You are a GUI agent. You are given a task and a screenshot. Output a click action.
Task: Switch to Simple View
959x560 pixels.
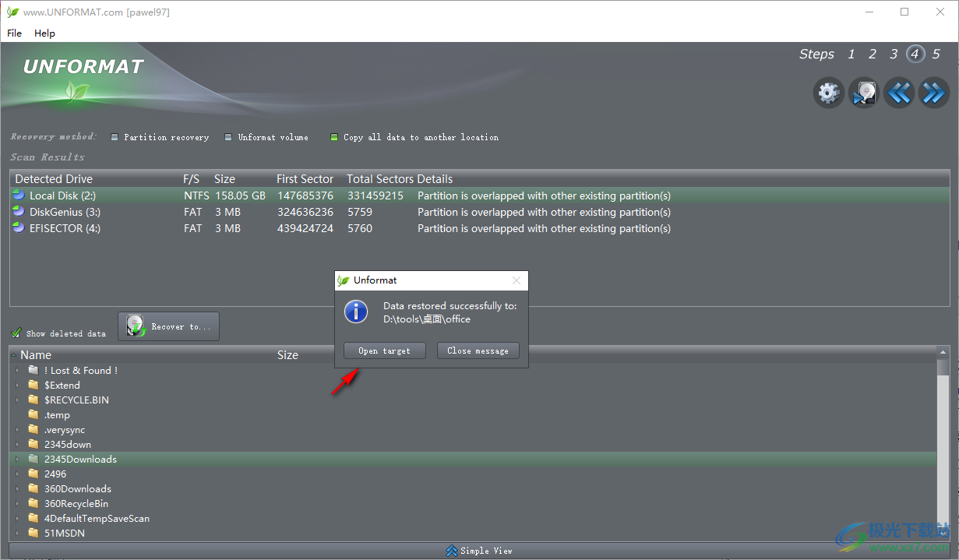[x=479, y=551]
